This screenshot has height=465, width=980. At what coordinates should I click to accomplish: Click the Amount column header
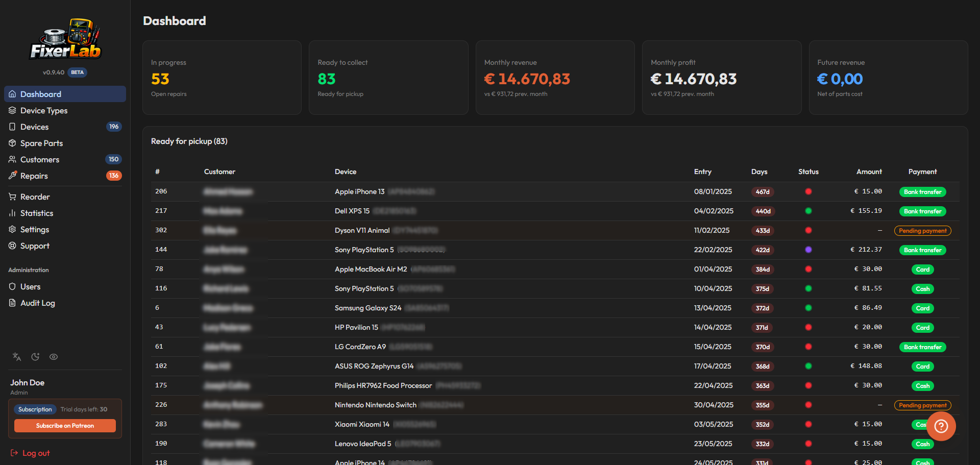869,172
